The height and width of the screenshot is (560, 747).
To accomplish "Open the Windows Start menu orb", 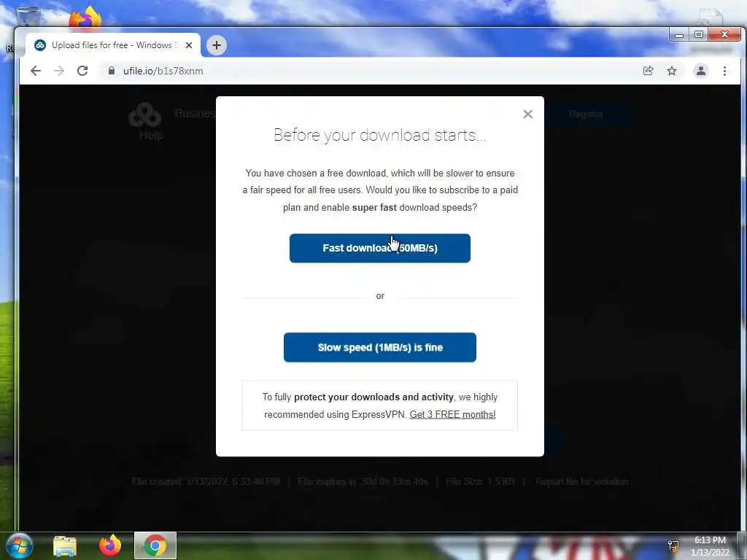I will 19,545.
